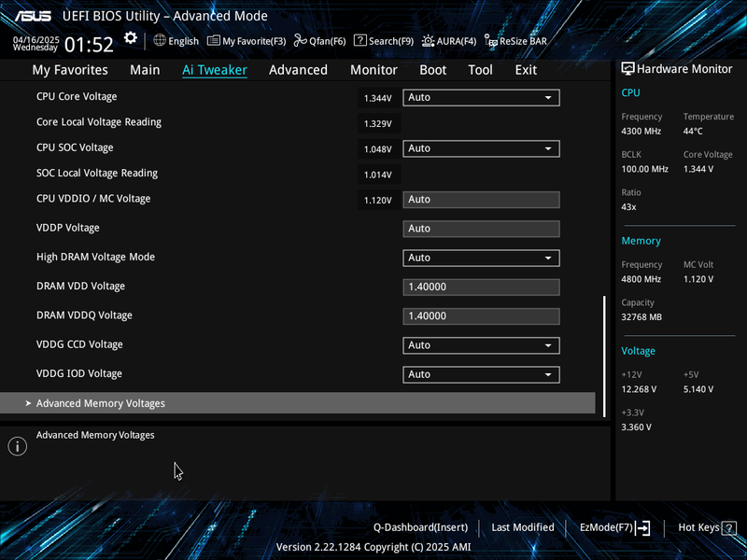Click the BIOS version copyright text

[373, 547]
